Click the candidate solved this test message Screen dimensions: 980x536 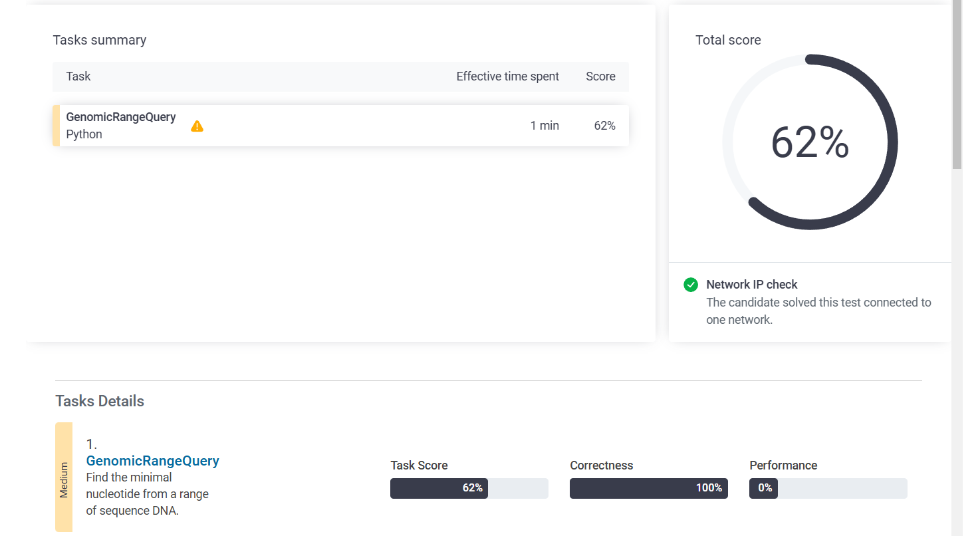(818, 311)
